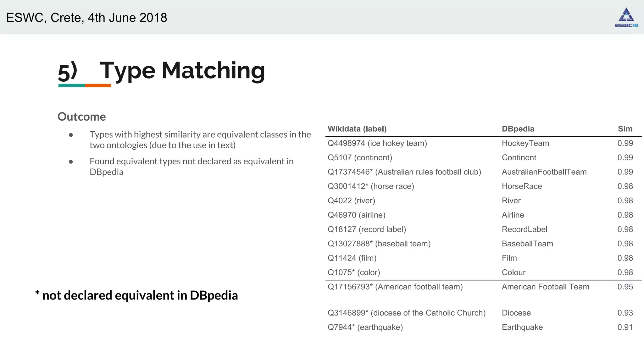
Task: Click the header text ESWC, Crete, 4th June 2018
Action: point(86,18)
